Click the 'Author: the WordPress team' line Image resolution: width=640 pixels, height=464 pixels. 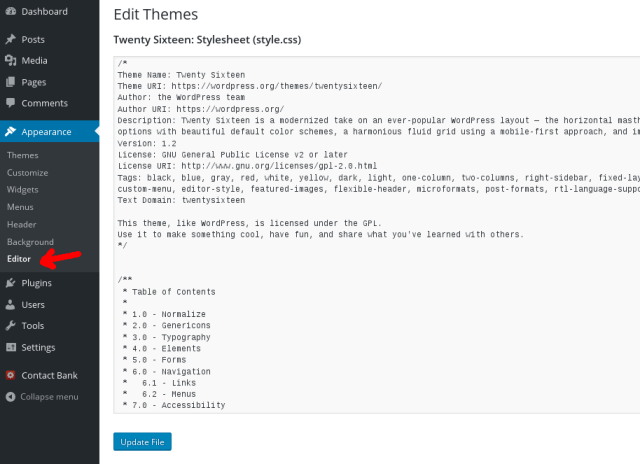181,98
